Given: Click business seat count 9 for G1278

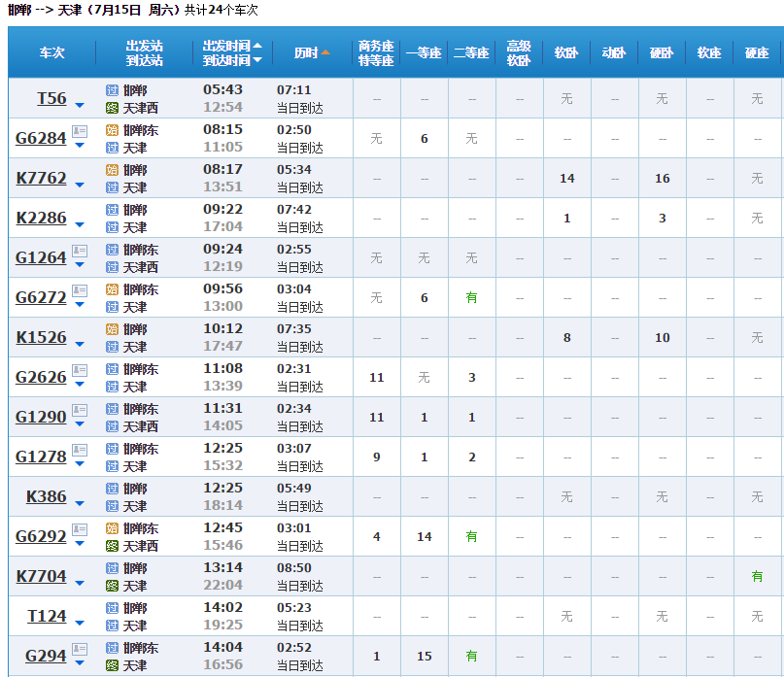Looking at the screenshot, I should tap(377, 457).
